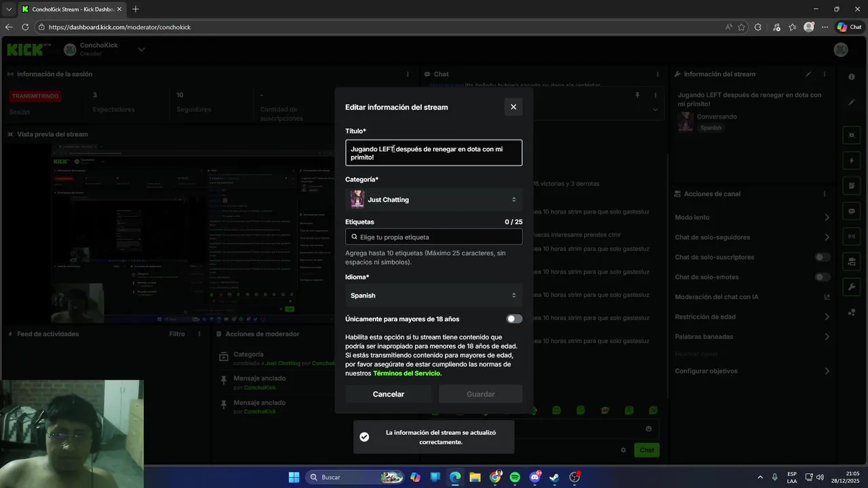
Task: Open Spotify from the taskbar
Action: point(515,477)
